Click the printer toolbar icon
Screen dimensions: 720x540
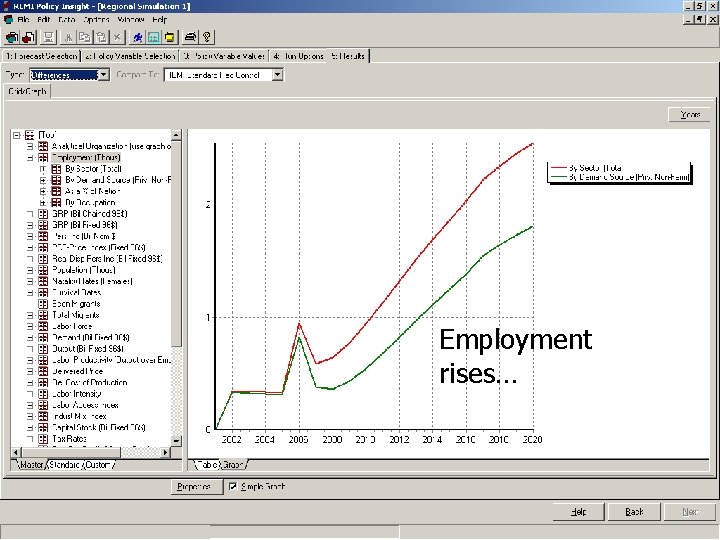pos(190,37)
